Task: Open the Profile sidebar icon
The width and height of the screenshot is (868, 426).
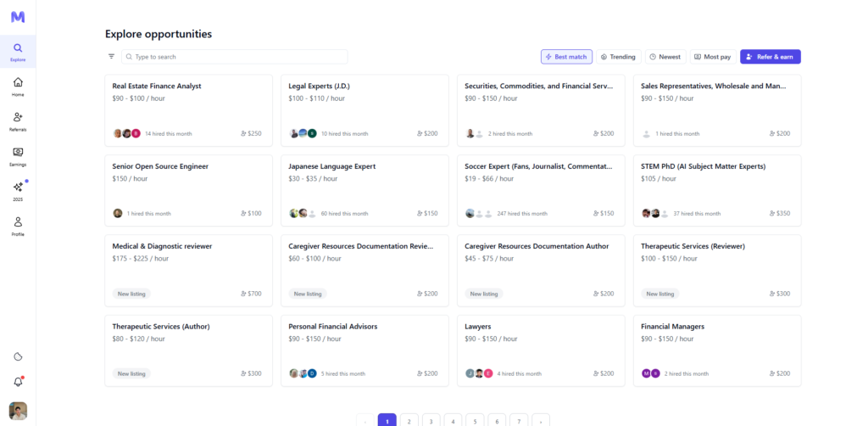Action: pos(18,225)
